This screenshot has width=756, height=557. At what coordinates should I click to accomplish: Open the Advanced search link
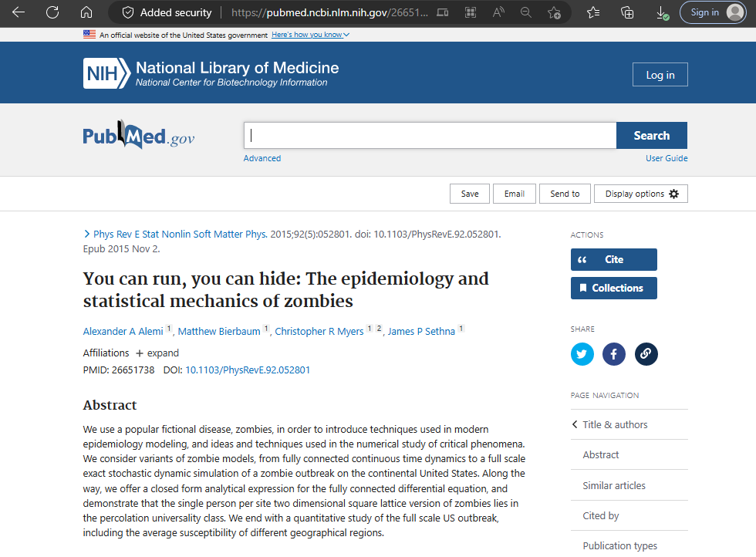(262, 158)
